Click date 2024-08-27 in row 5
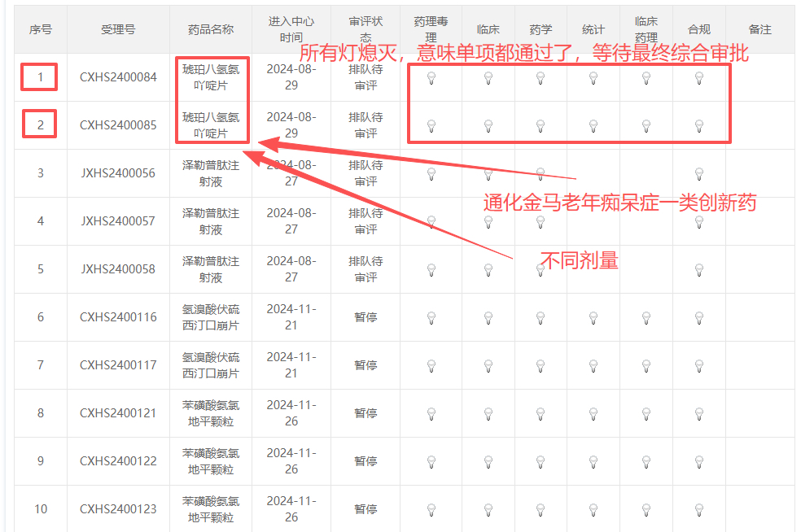This screenshot has height=532, width=801. tap(291, 269)
